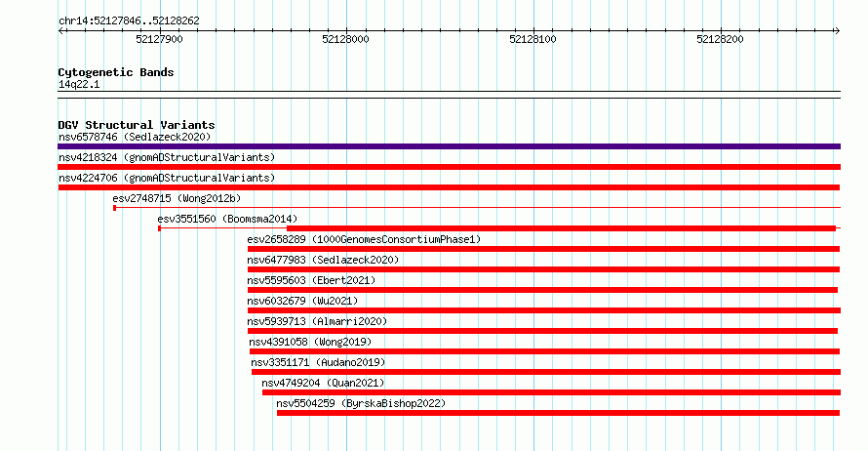The image size is (868, 451).
Task: Click ruler position 52127900
Action: pos(159,39)
